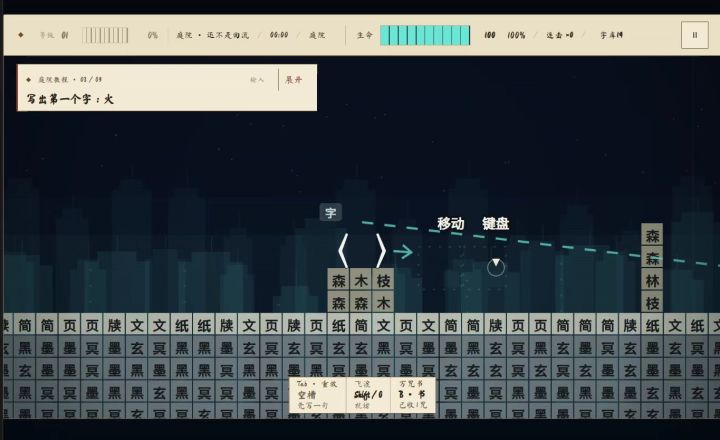Click the 庭院教程 · 03/09 step text

pos(70,80)
